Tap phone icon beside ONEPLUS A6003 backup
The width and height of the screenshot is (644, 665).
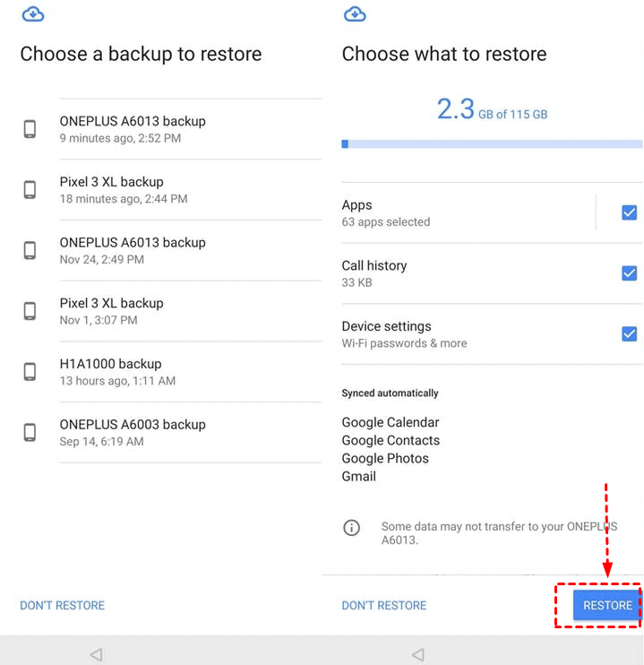[30, 433]
